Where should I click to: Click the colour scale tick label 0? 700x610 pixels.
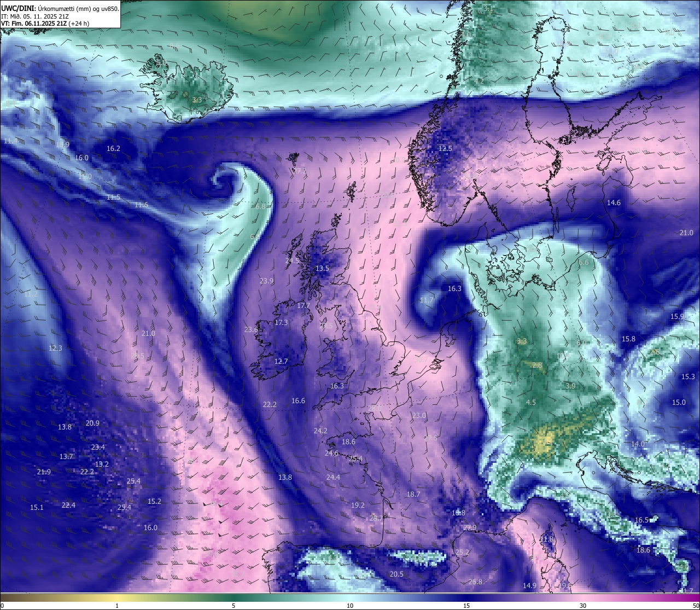pos(2,606)
